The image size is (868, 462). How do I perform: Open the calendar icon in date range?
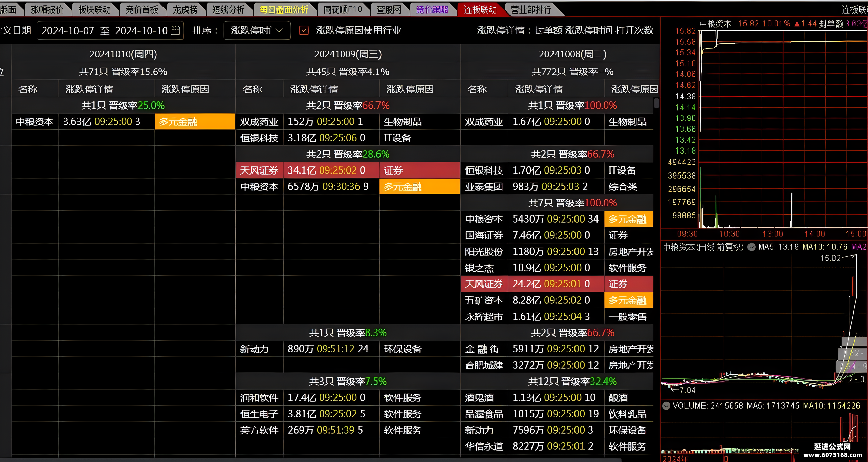175,30
